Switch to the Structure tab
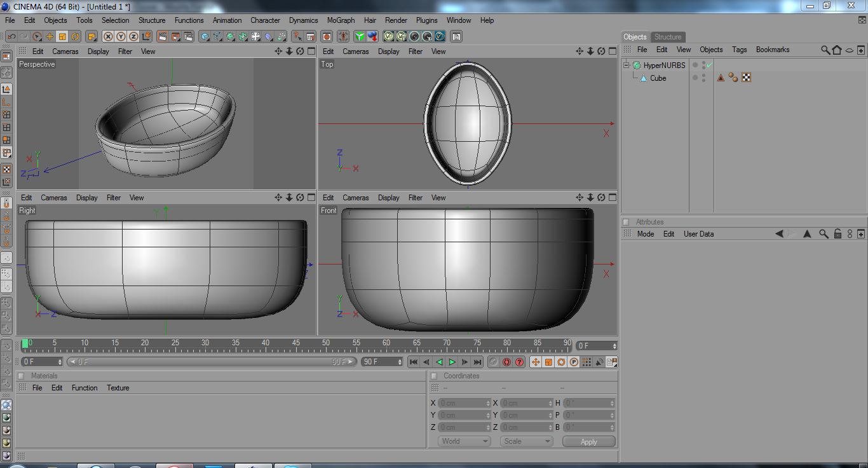Viewport: 868px width, 468px height. pyautogui.click(x=667, y=37)
